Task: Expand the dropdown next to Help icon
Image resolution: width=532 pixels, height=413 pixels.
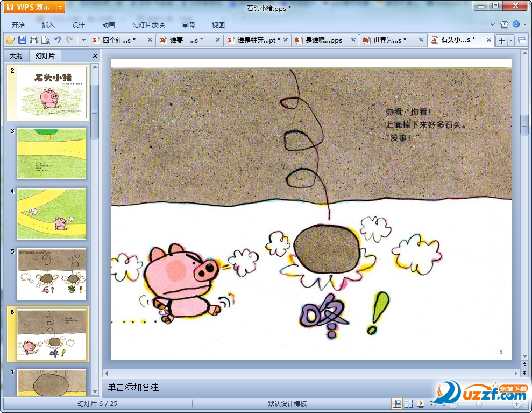Action: [524, 24]
